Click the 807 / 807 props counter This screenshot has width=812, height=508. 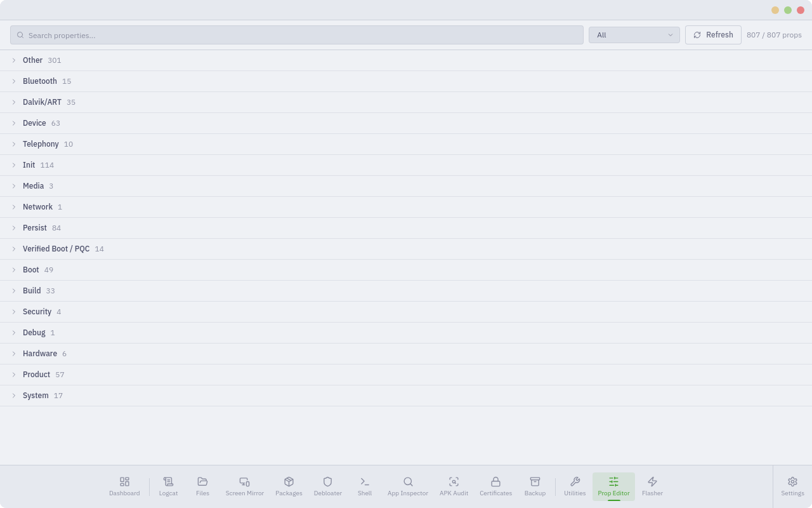[x=774, y=35]
